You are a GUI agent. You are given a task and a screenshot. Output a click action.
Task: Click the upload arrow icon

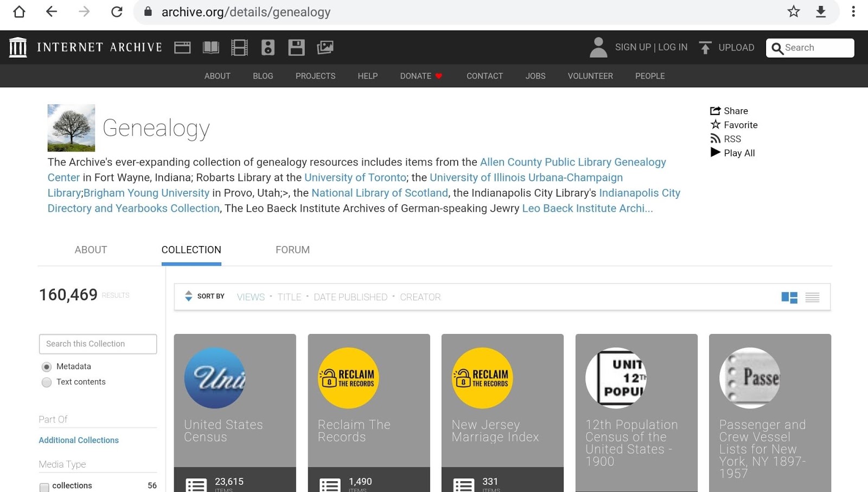(x=705, y=48)
